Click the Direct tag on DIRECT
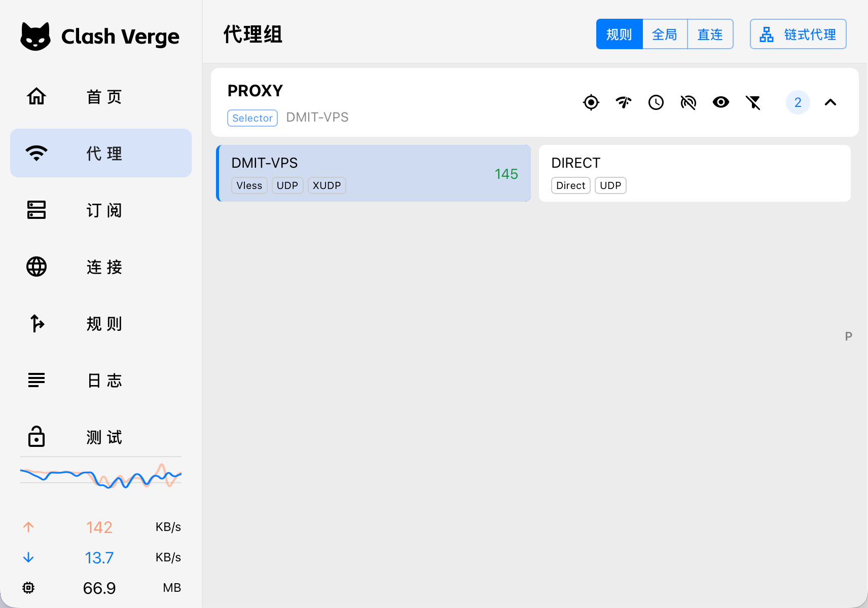868x608 pixels. [571, 185]
